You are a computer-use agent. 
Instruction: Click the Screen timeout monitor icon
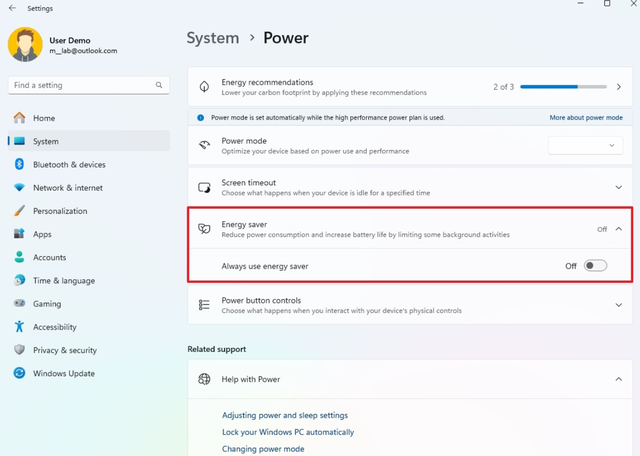pyautogui.click(x=204, y=187)
